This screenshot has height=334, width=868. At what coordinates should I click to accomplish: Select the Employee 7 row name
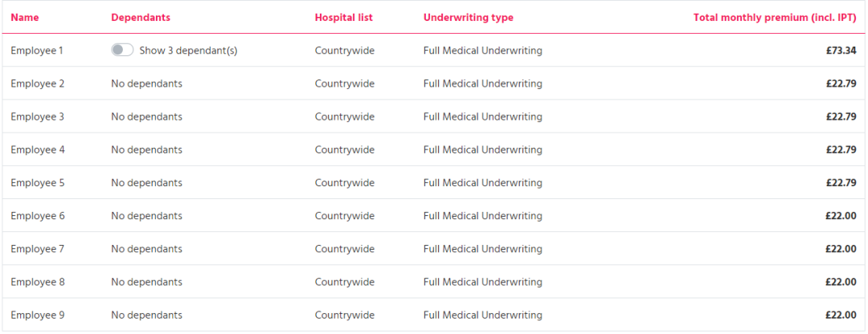click(38, 250)
